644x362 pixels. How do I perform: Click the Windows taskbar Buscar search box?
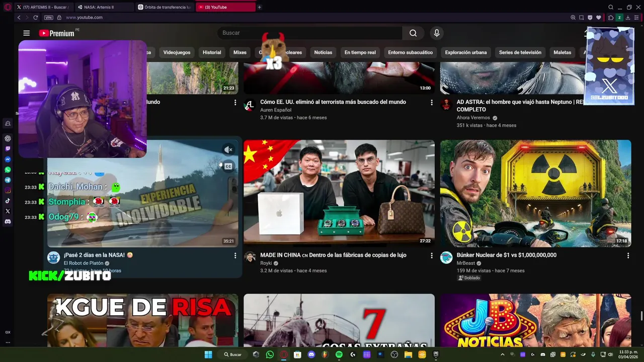click(x=233, y=354)
